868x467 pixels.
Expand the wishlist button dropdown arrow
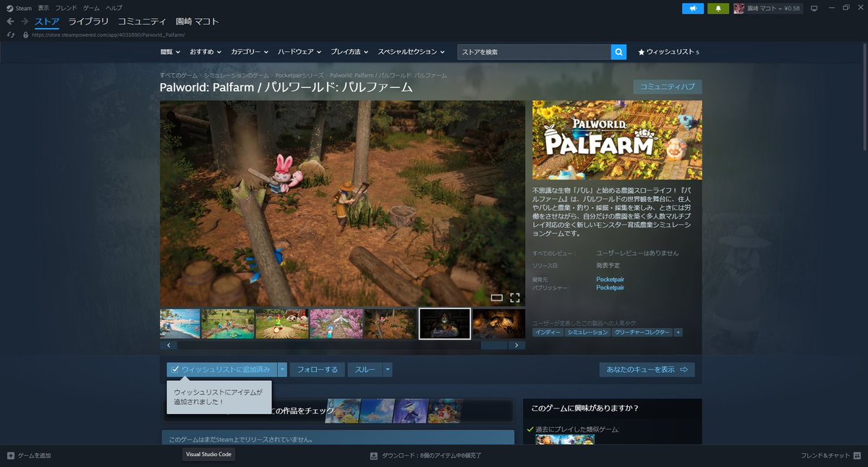[x=282, y=369]
